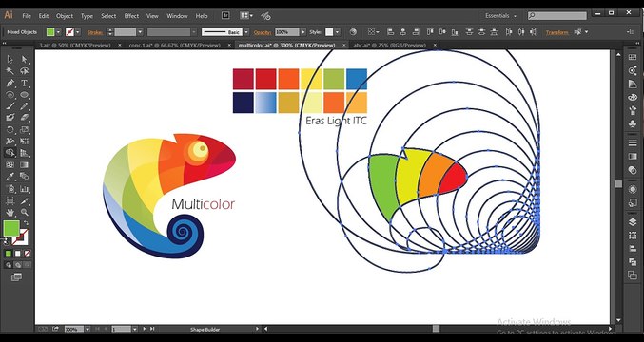Set paint mode to Color
The image size is (644, 342).
coord(9,254)
